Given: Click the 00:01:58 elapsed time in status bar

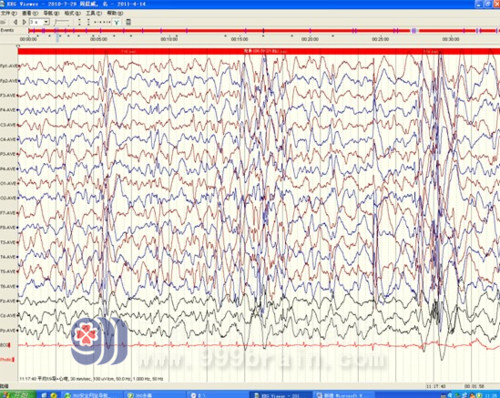Looking at the screenshot, I should point(474,386).
